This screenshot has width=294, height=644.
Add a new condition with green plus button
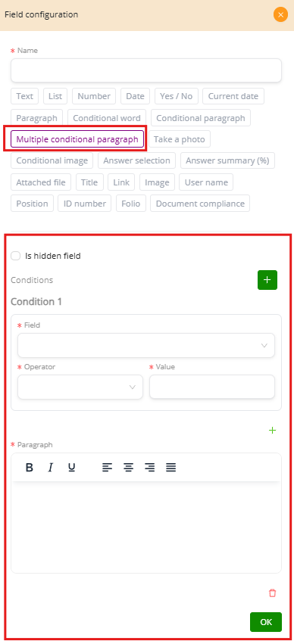tap(267, 280)
